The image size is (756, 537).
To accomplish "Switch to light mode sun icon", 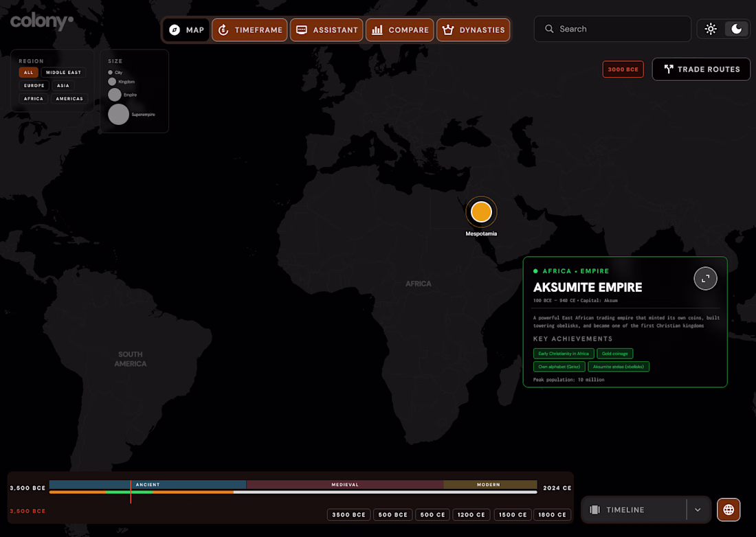I will tap(711, 29).
